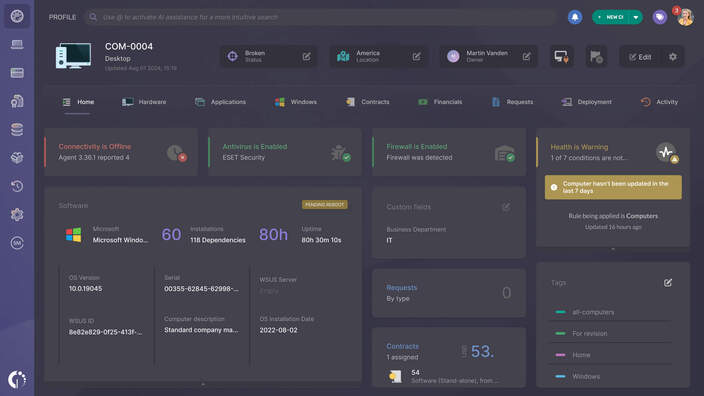
Task: Click the not-updated warning banner
Action: point(613,187)
